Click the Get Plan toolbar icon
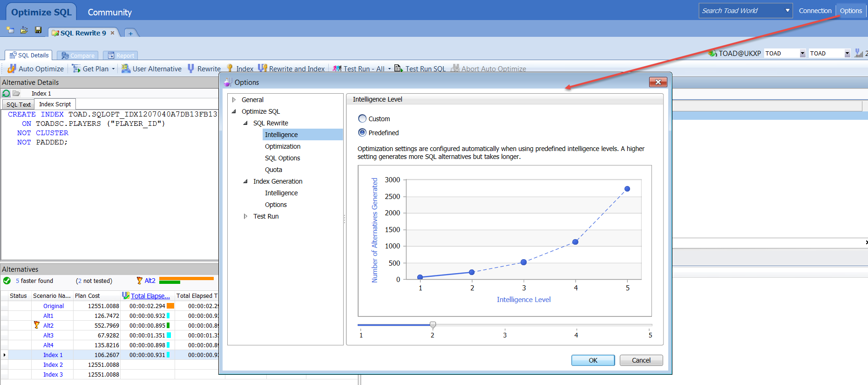Screen dimensions: 868x385 76,69
